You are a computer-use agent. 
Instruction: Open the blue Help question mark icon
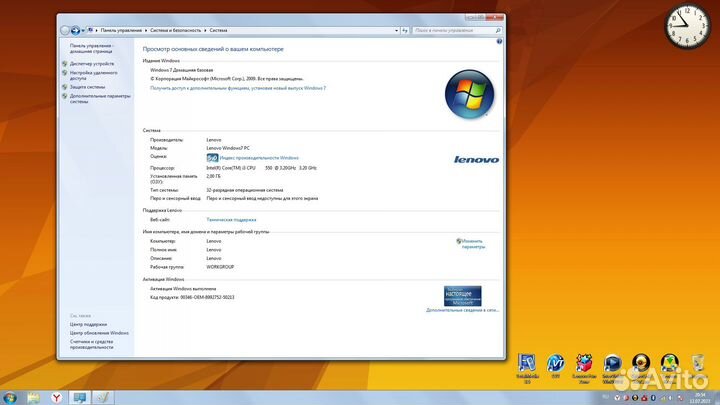[x=499, y=41]
